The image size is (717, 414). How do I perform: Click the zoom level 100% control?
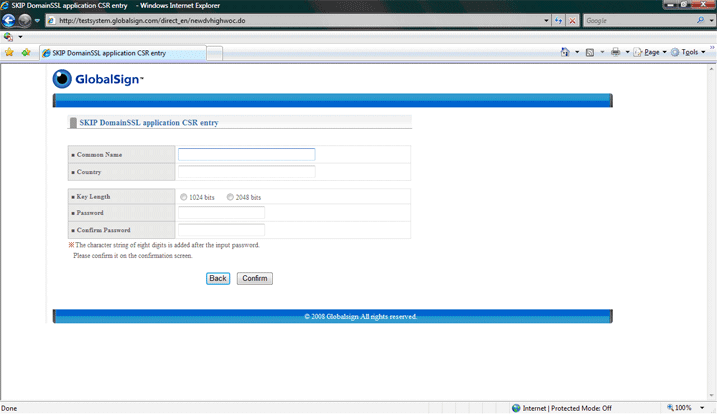[679, 408]
